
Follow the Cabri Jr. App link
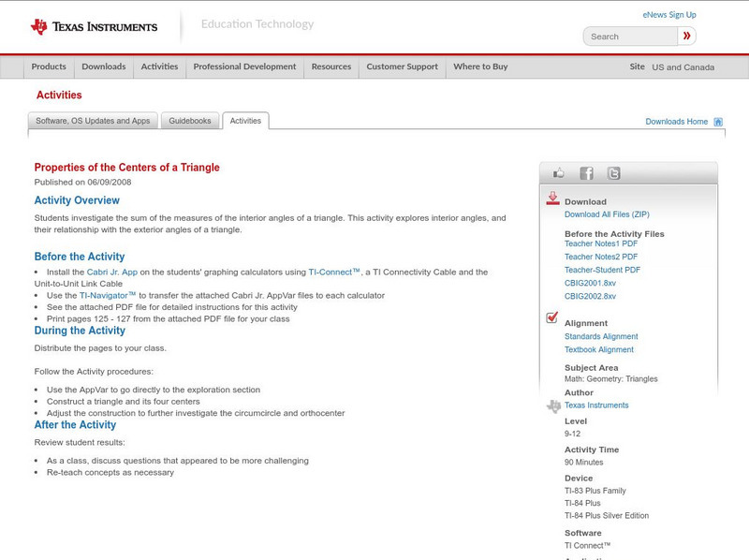(111, 273)
